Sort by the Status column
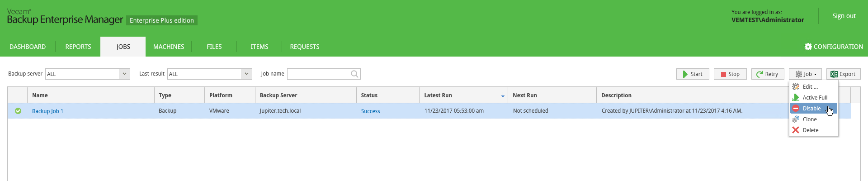868x181 pixels. (388, 95)
